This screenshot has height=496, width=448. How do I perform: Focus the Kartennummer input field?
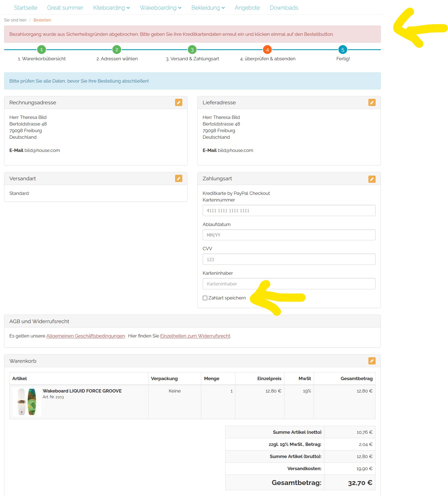[289, 211]
